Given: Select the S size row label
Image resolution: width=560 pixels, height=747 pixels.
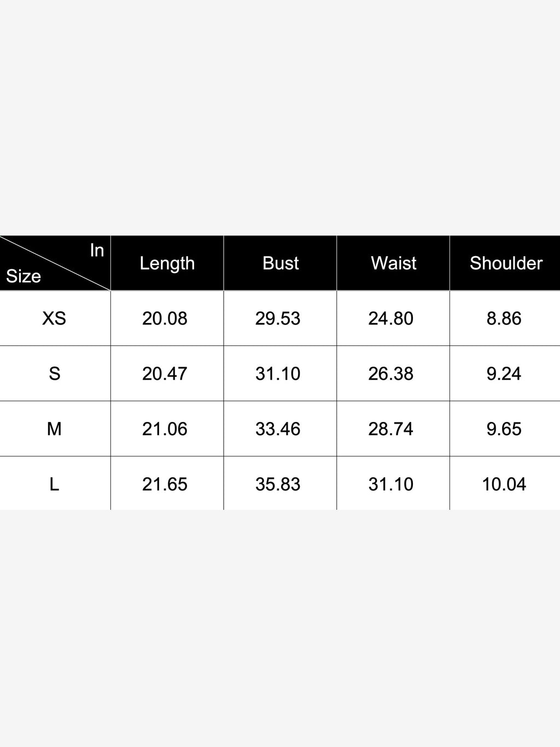Looking at the screenshot, I should 54,374.
